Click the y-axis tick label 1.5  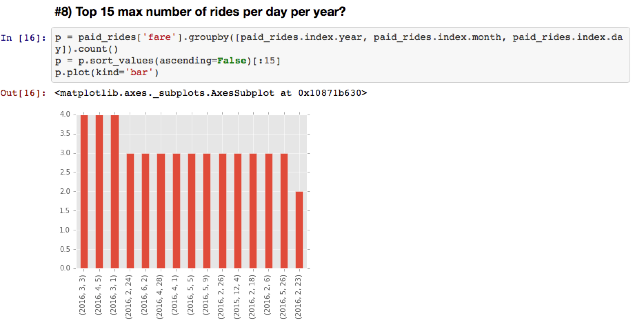pos(65,211)
